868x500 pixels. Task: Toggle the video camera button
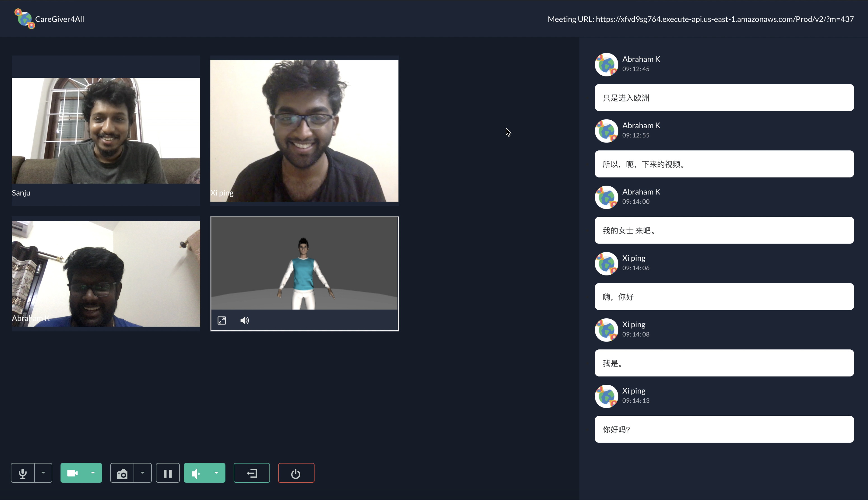pos(72,473)
